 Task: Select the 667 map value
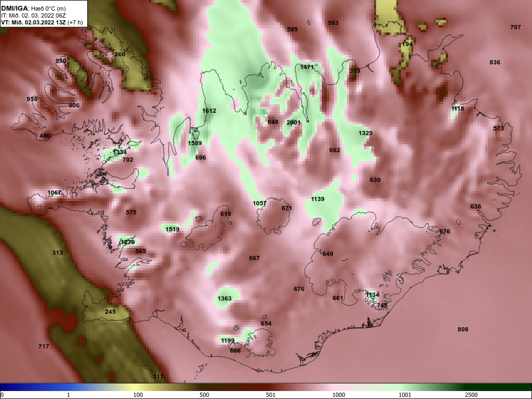click(x=254, y=258)
